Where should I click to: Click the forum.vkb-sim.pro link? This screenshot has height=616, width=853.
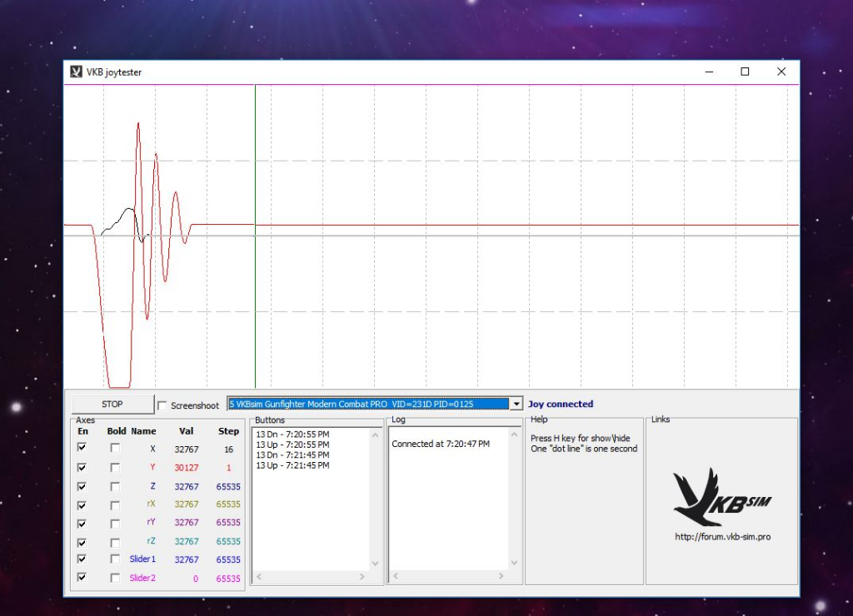722,537
